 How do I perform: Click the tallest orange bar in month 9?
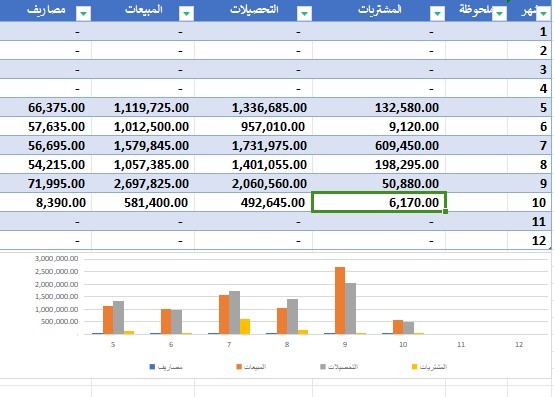pyautogui.click(x=340, y=301)
